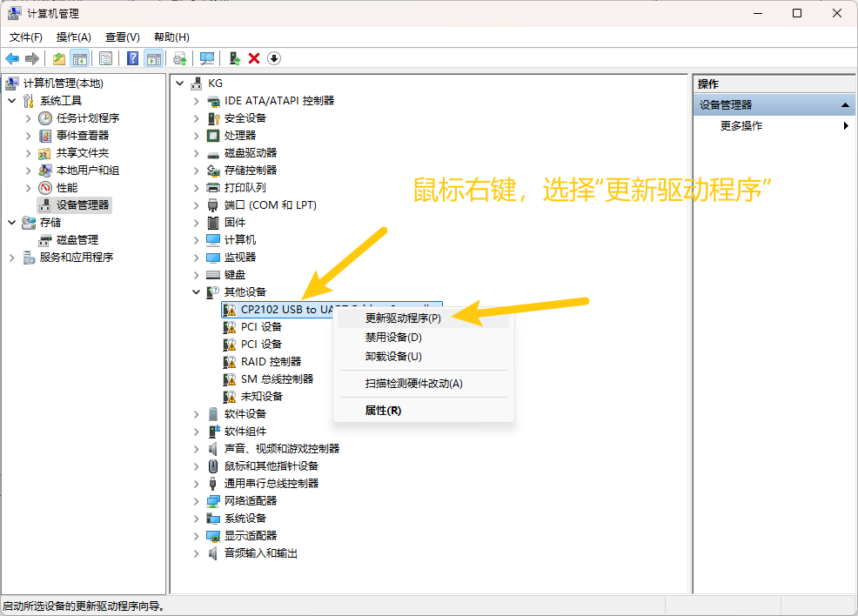Click the Properties sheet toolbar icon
Screen dimensions: 858x616
pyautogui.click(x=105, y=58)
